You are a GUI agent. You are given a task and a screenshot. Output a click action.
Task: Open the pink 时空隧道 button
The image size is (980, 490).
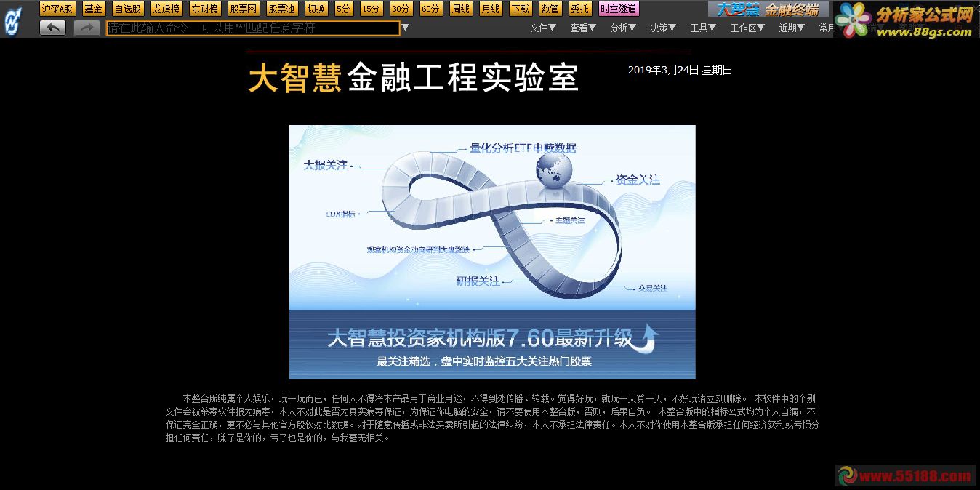click(x=619, y=9)
